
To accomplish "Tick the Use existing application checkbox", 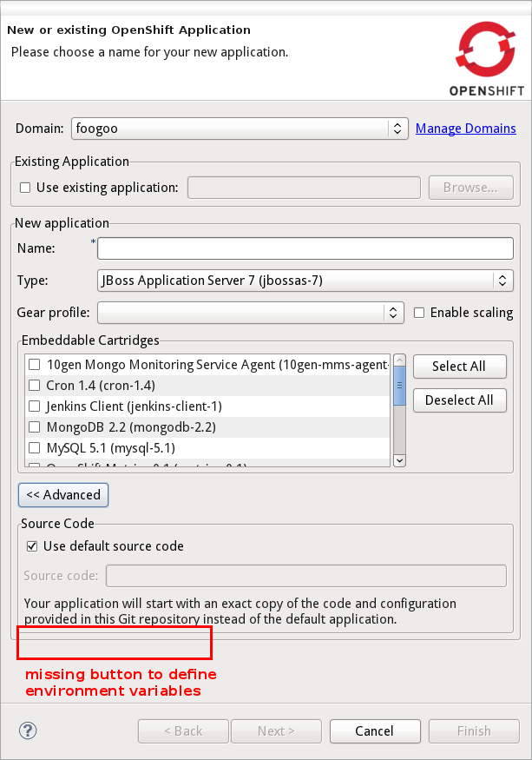I will (x=25, y=188).
